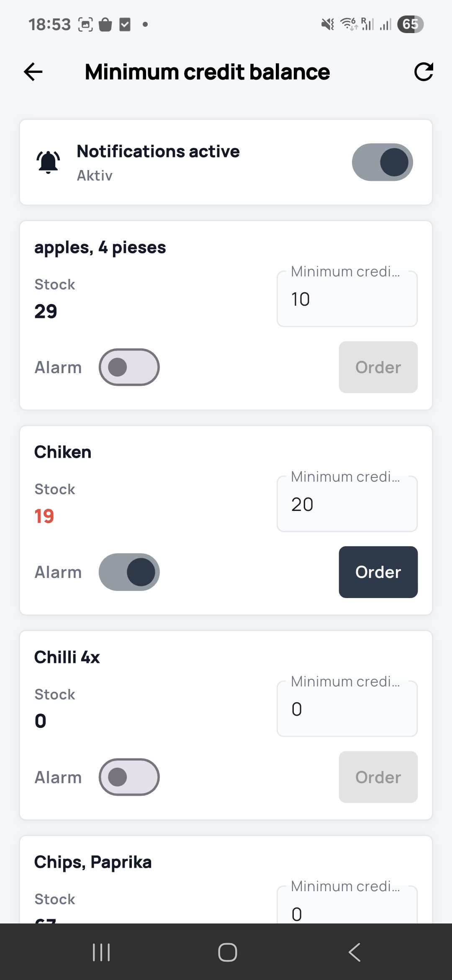452x980 pixels.
Task: Refresh the minimum credit balance list
Action: (423, 72)
